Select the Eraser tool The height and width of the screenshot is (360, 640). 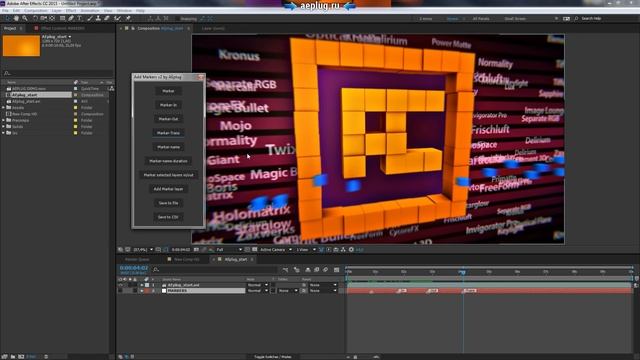coord(107,18)
